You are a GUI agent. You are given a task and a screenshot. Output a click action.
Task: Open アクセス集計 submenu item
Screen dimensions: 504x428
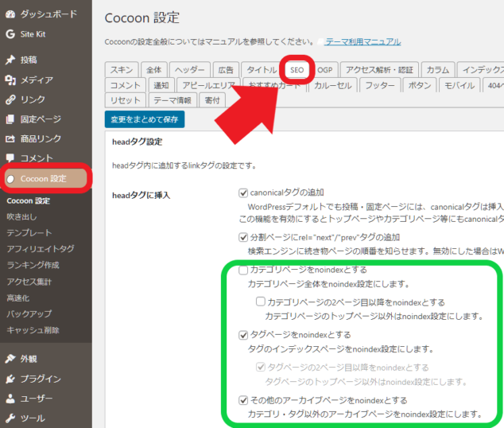(x=29, y=282)
